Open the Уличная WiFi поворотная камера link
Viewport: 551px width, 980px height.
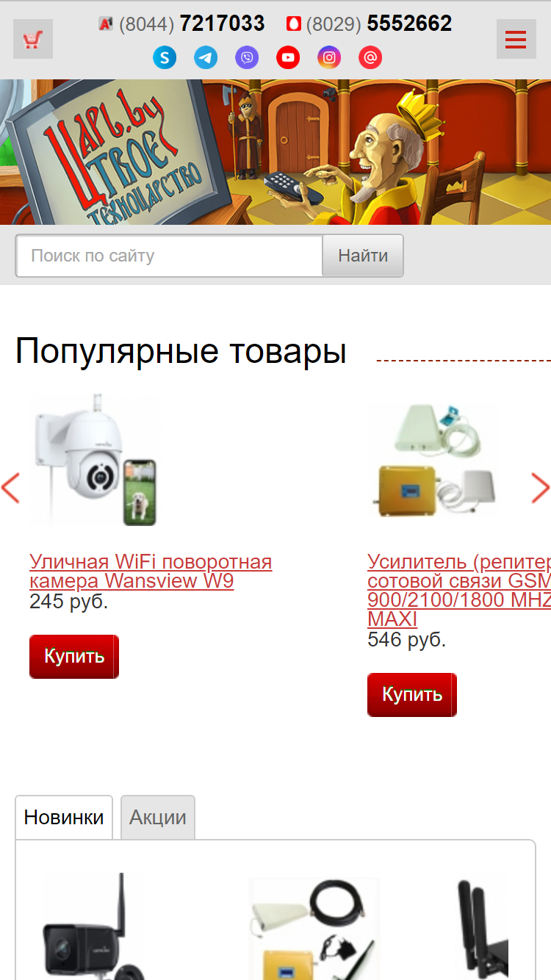(x=151, y=572)
